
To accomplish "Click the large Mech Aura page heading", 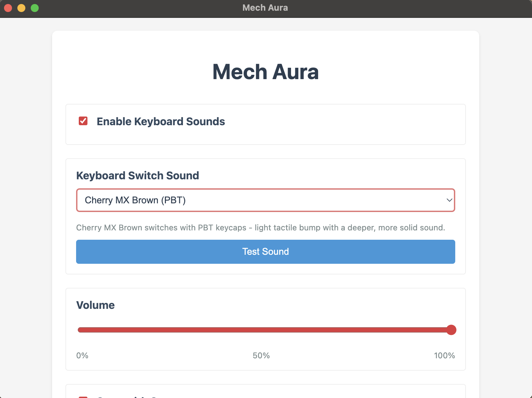I will click(x=266, y=72).
